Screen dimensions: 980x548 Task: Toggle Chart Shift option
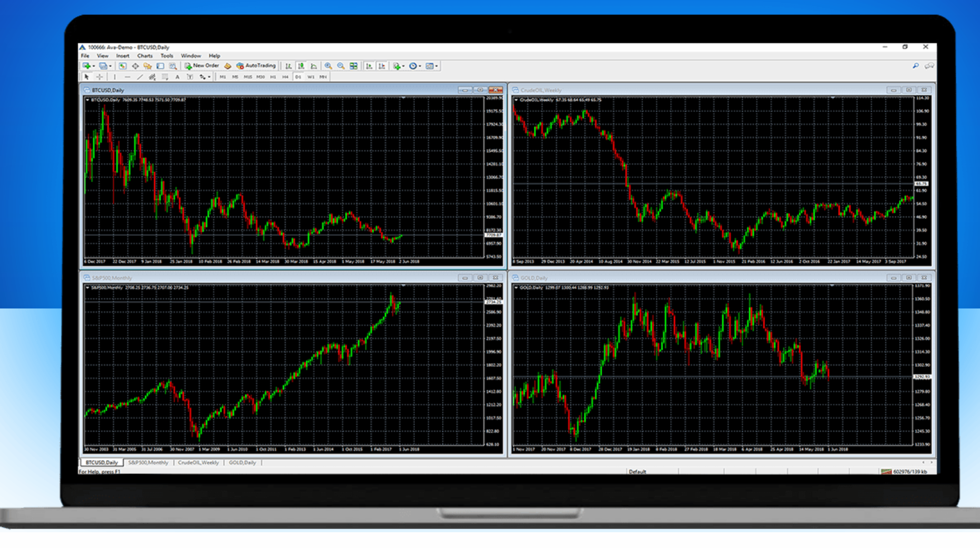[x=382, y=66]
